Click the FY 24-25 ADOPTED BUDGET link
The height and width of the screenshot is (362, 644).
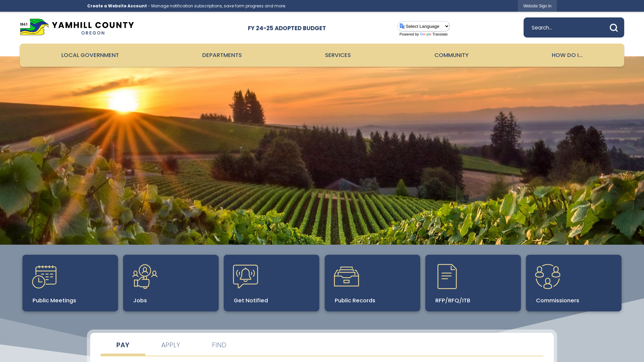pyautogui.click(x=287, y=28)
